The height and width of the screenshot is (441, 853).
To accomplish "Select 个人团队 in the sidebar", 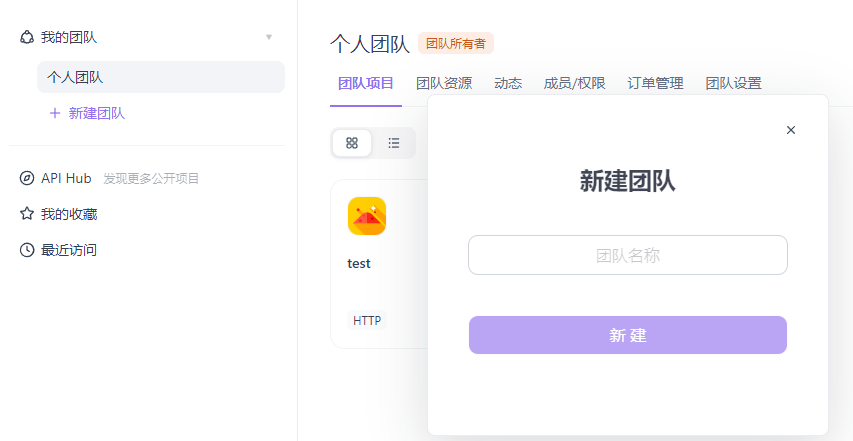I will click(160, 77).
